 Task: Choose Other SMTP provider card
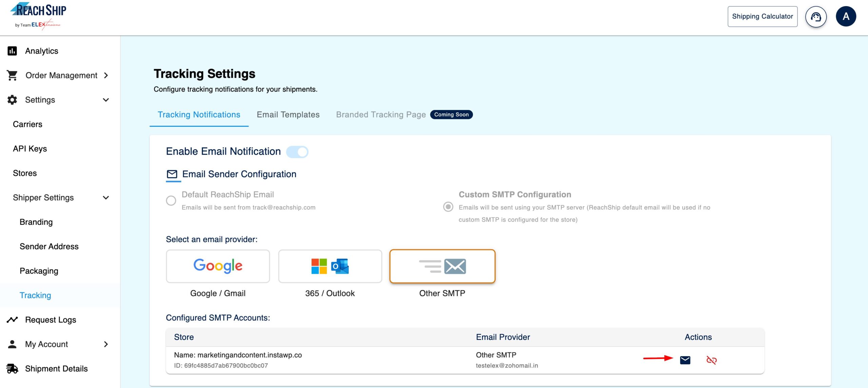point(442,266)
